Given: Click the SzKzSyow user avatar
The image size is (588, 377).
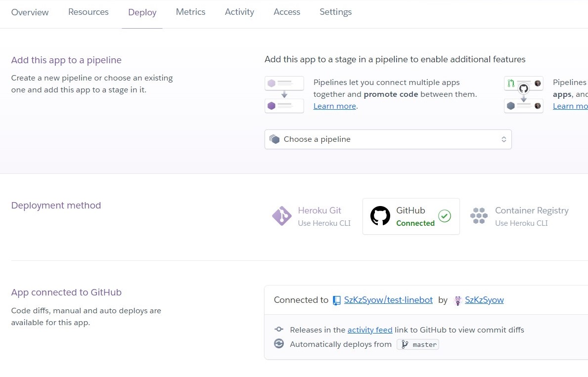Looking at the screenshot, I should (457, 300).
